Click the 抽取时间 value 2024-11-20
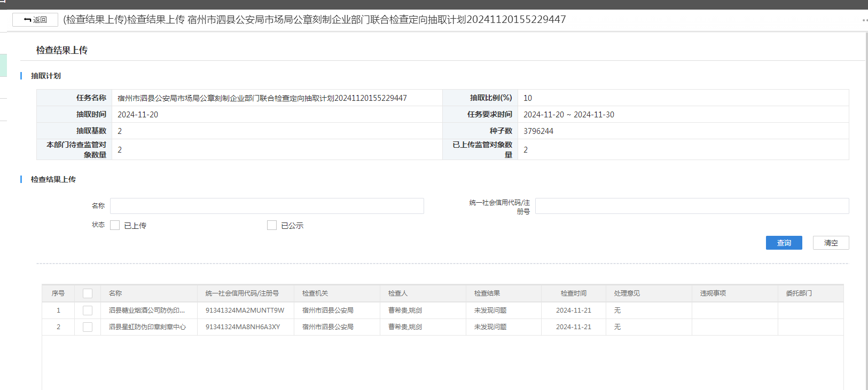The height and width of the screenshot is (390, 868). pos(138,115)
